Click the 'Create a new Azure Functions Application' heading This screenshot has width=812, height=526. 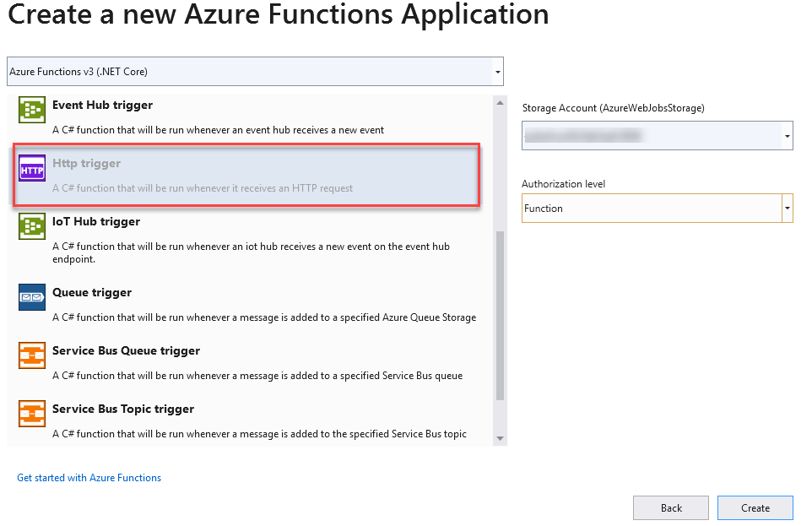[x=279, y=14]
